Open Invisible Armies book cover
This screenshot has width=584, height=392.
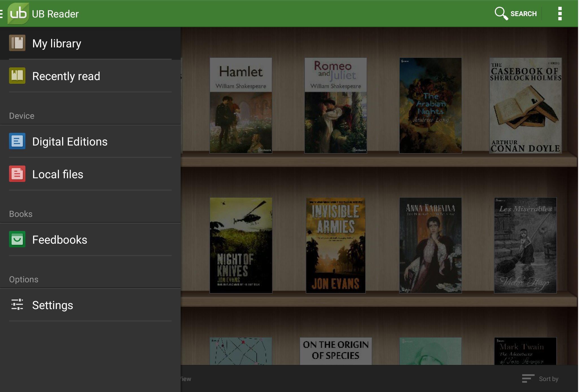[x=336, y=245]
